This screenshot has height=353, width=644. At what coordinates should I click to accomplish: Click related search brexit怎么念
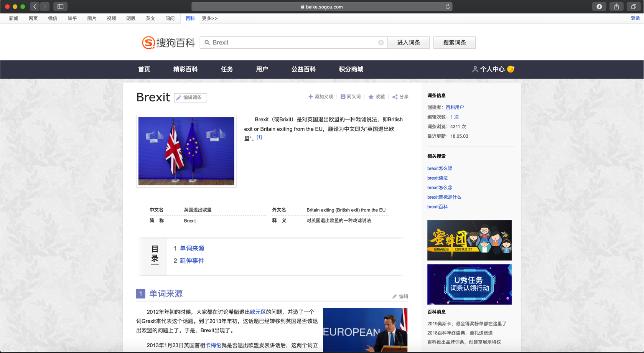coord(440,188)
